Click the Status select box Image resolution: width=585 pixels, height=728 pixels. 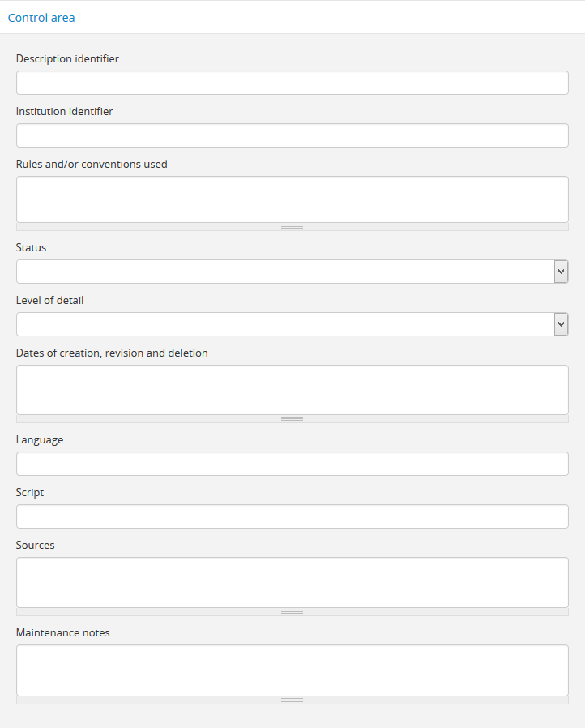284,272
